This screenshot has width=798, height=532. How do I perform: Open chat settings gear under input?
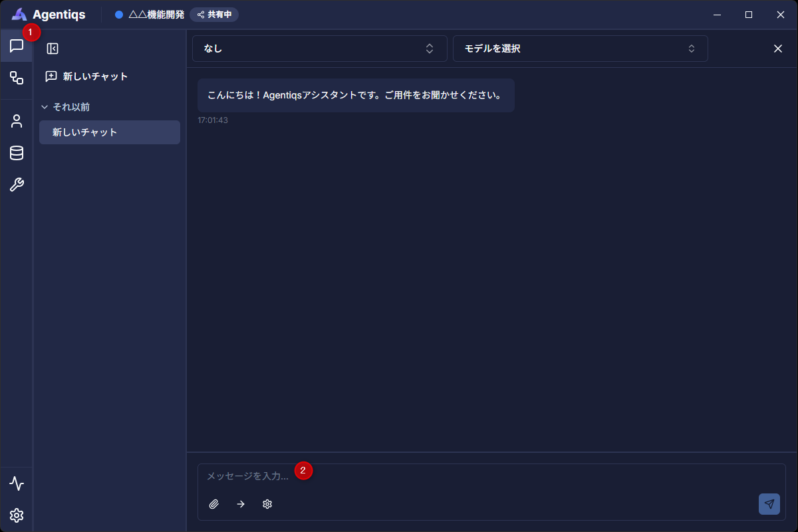click(267, 504)
